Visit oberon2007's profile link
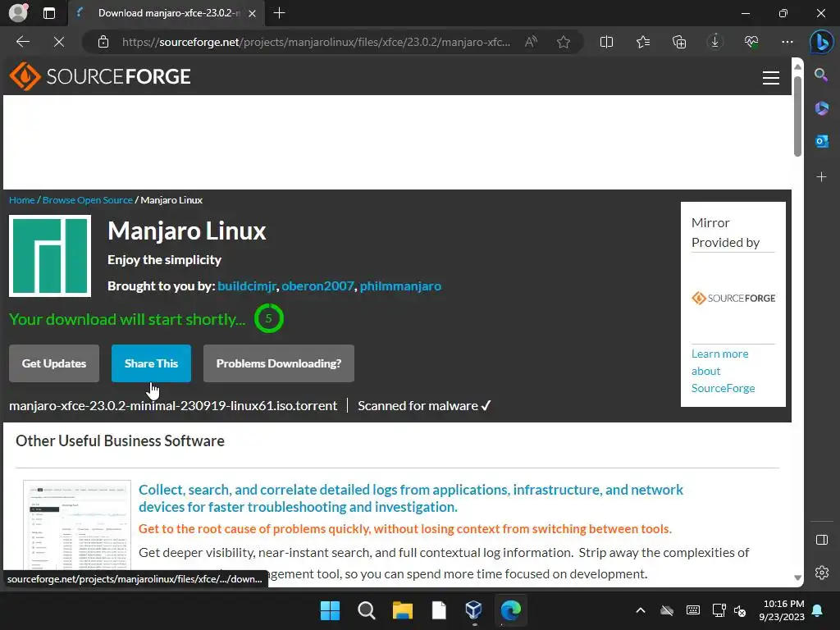The image size is (840, 630). click(x=317, y=285)
